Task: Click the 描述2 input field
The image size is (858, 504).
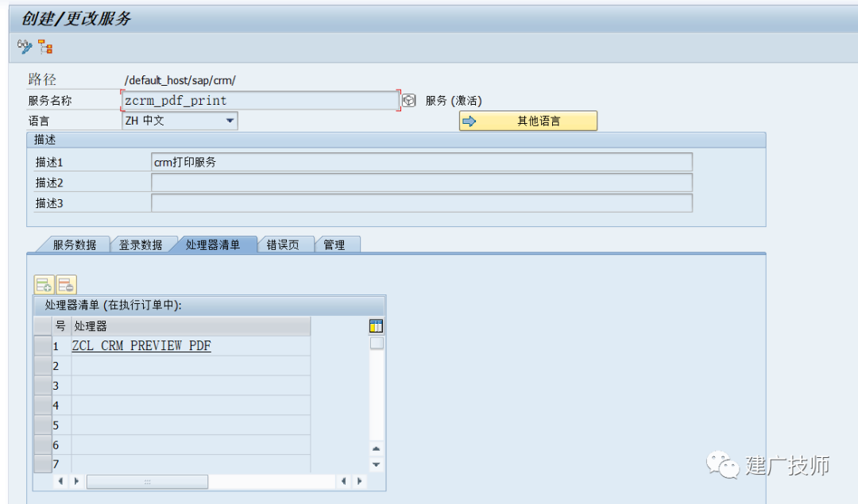Action: click(421, 183)
